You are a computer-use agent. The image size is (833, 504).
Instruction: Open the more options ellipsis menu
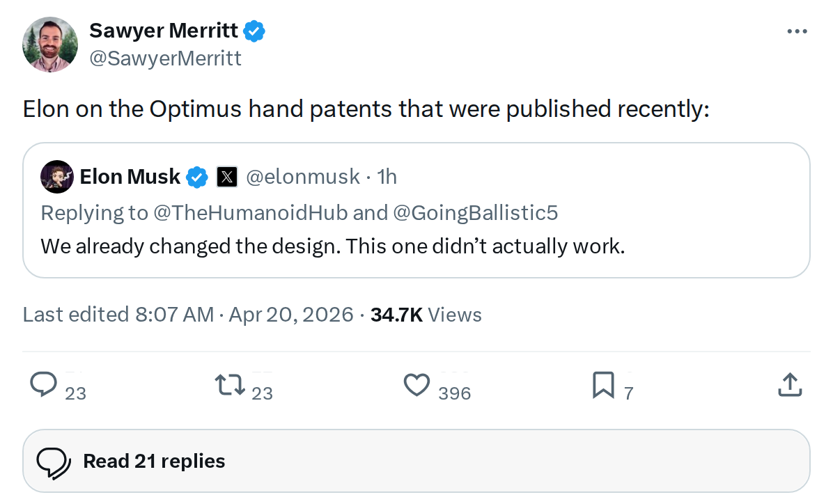797,31
